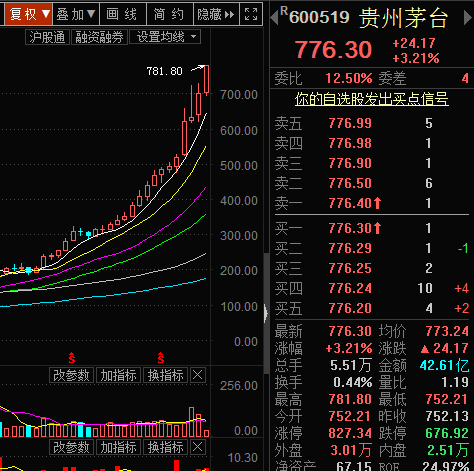Screen dimensions: 474x471
Task: Toggle the 沪股通 tag
Action: pos(47,37)
